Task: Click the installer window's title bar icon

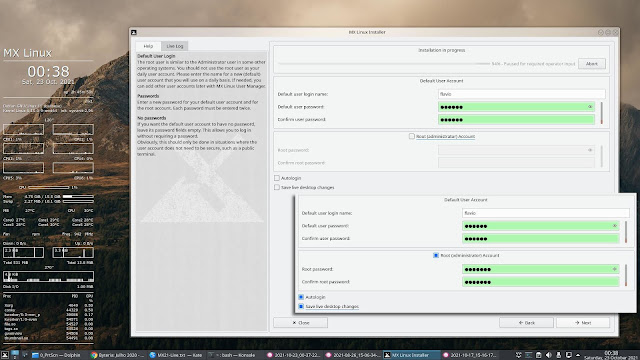Action: [134, 32]
